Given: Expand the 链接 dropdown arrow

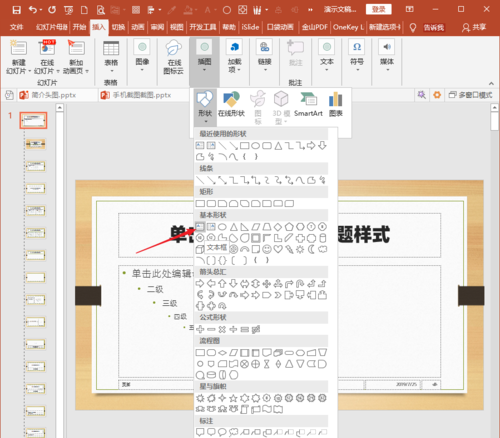Looking at the screenshot, I should [265, 70].
